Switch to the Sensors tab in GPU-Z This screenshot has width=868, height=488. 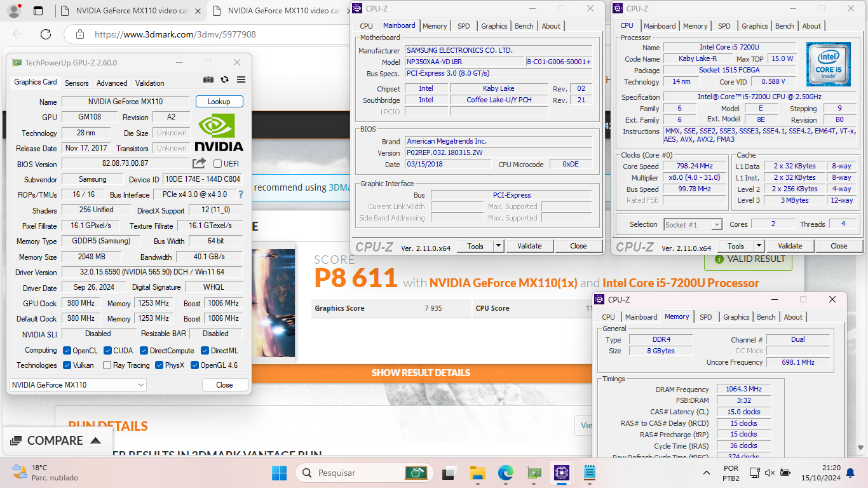(x=77, y=83)
